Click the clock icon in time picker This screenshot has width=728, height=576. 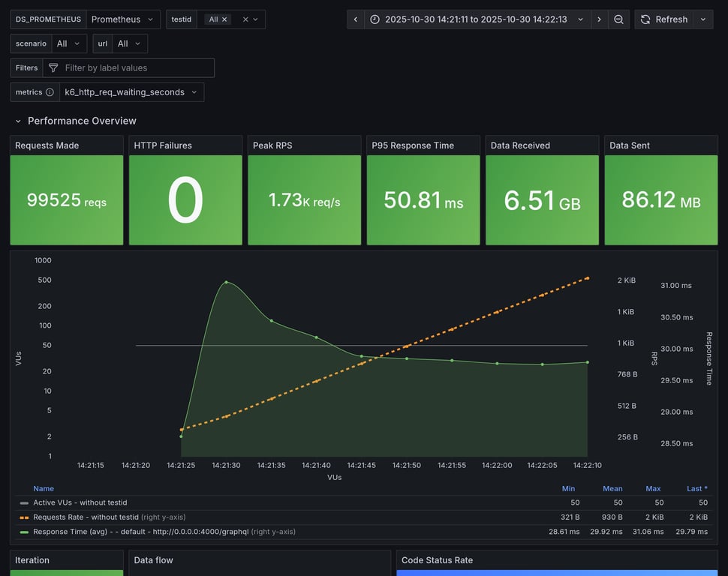click(375, 19)
